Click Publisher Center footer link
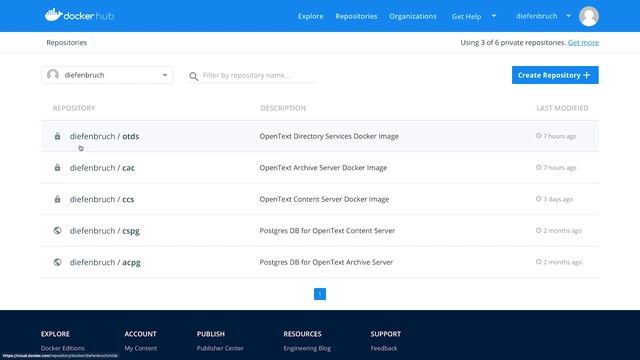Viewport: 640px width, 360px height. click(x=220, y=348)
